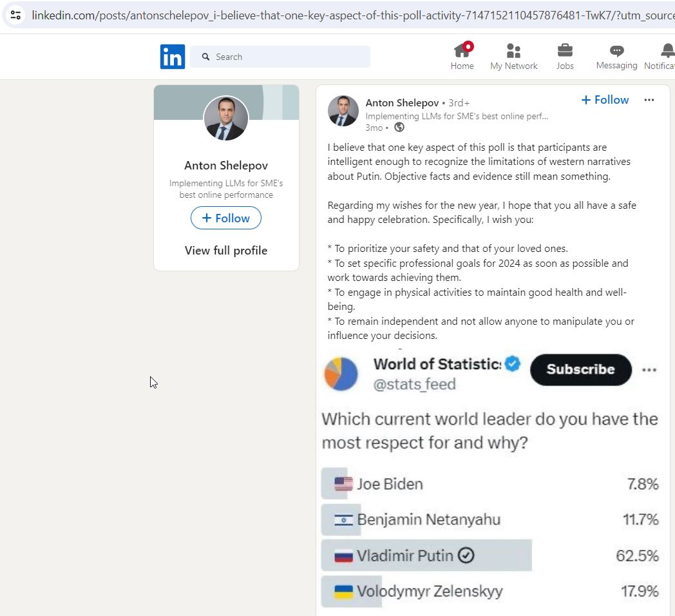Screen dimensions: 675x616
Task: Click the US flag next to Joe Biden
Action: coord(343,484)
